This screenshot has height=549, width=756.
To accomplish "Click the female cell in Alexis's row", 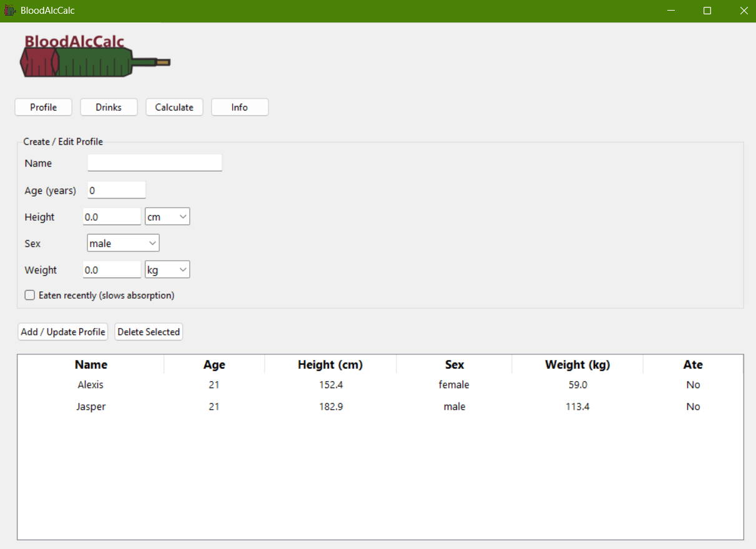I will coord(454,385).
